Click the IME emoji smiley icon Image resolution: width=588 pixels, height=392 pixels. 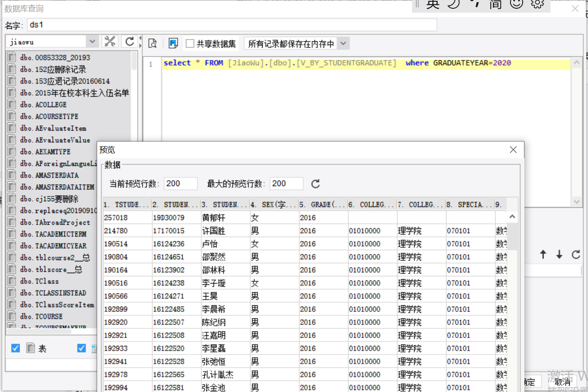pyautogui.click(x=517, y=4)
